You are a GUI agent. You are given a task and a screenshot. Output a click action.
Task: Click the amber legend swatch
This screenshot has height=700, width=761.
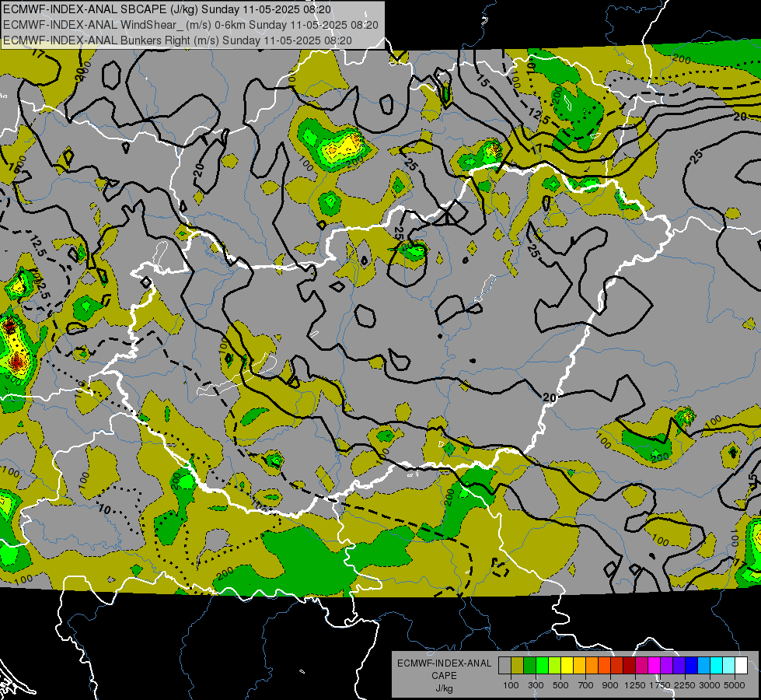pos(579,665)
